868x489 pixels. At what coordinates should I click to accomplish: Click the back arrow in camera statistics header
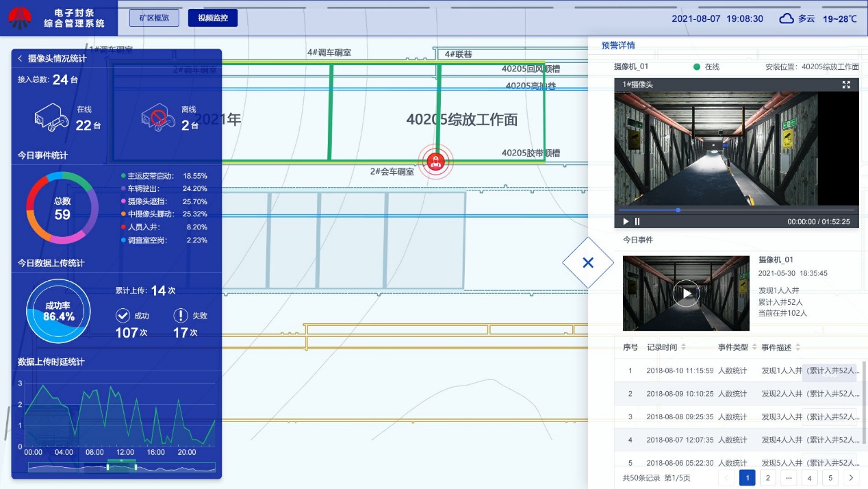[x=21, y=59]
